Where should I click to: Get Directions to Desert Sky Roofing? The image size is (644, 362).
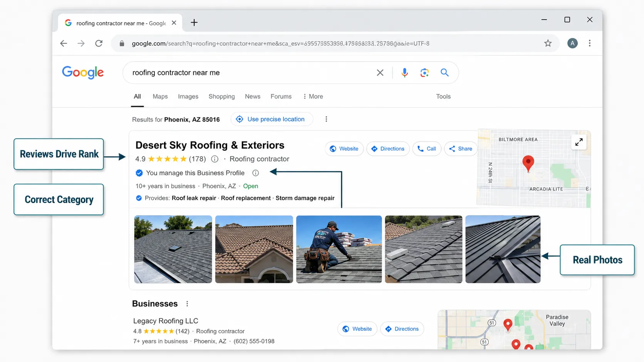tap(388, 149)
